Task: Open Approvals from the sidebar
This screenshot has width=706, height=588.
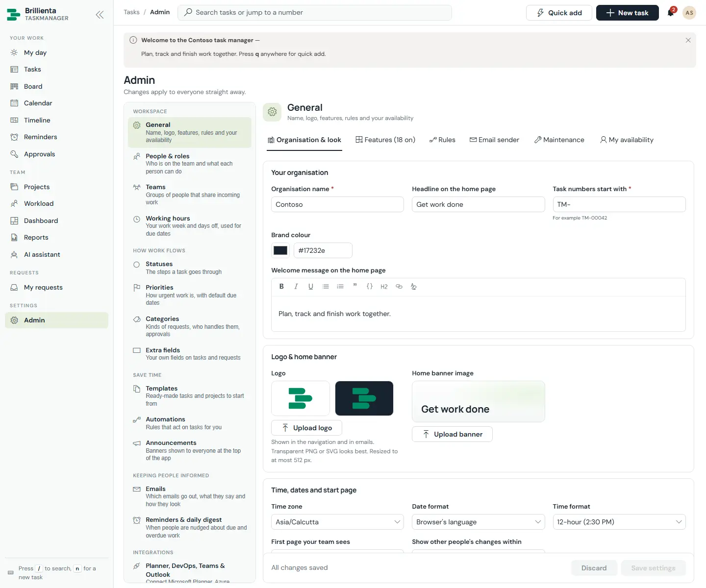Action: click(x=56, y=154)
